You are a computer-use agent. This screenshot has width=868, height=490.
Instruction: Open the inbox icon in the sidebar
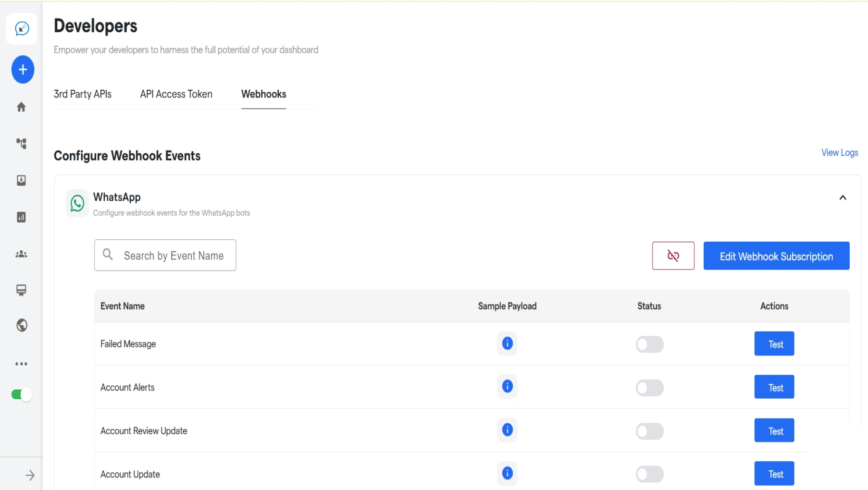click(21, 181)
